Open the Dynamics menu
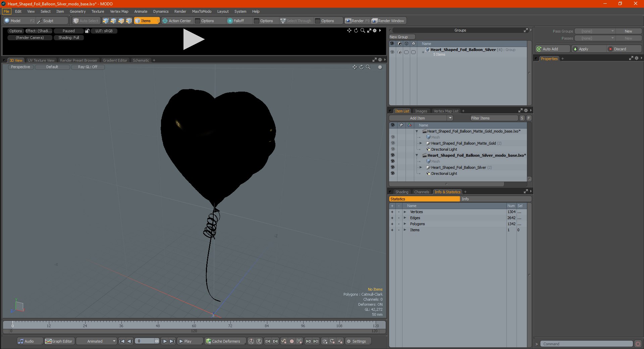Viewport: 644px width, 349px height. (x=161, y=11)
